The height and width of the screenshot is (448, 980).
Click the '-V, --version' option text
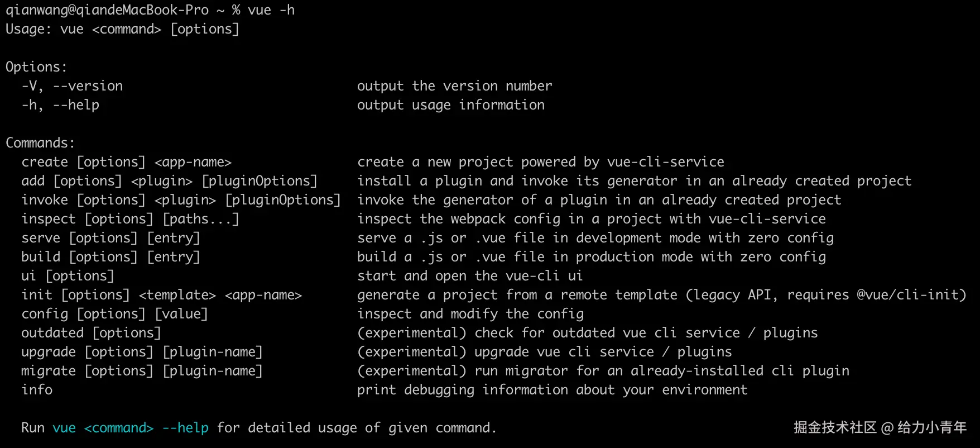(x=72, y=86)
